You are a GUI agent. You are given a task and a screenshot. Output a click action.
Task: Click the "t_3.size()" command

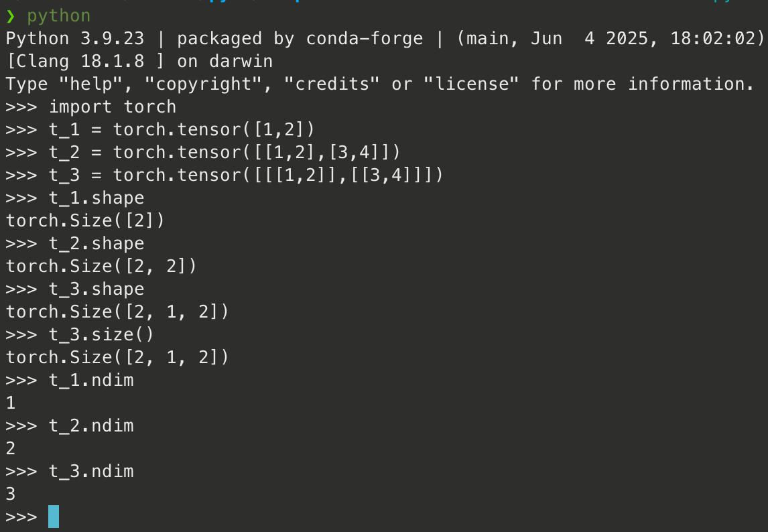pyautogui.click(x=102, y=335)
